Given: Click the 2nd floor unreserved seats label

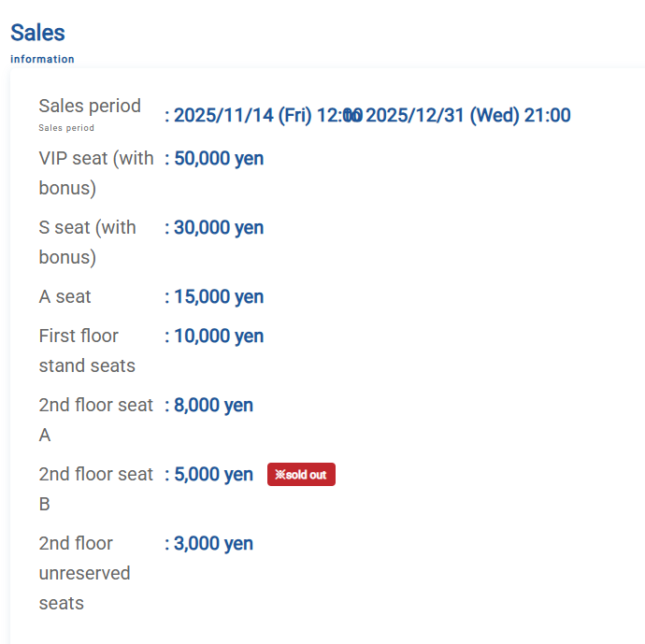Looking at the screenshot, I should (84, 573).
